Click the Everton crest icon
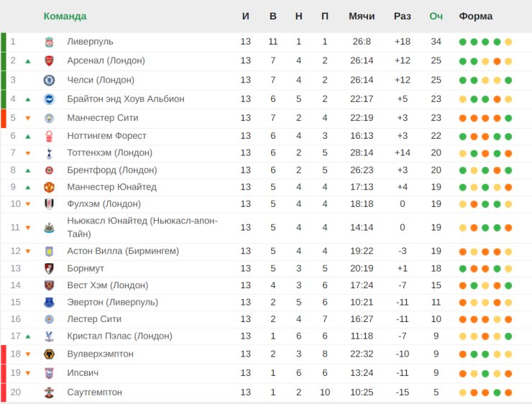 click(x=49, y=302)
